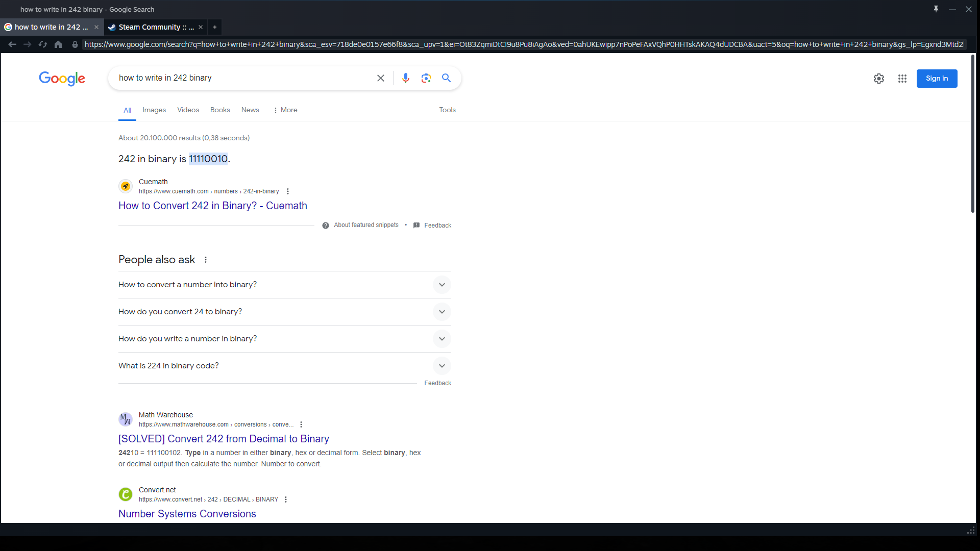Expand 'What is 224 in binary code?'
Screen dimensions: 980x551
click(442, 366)
